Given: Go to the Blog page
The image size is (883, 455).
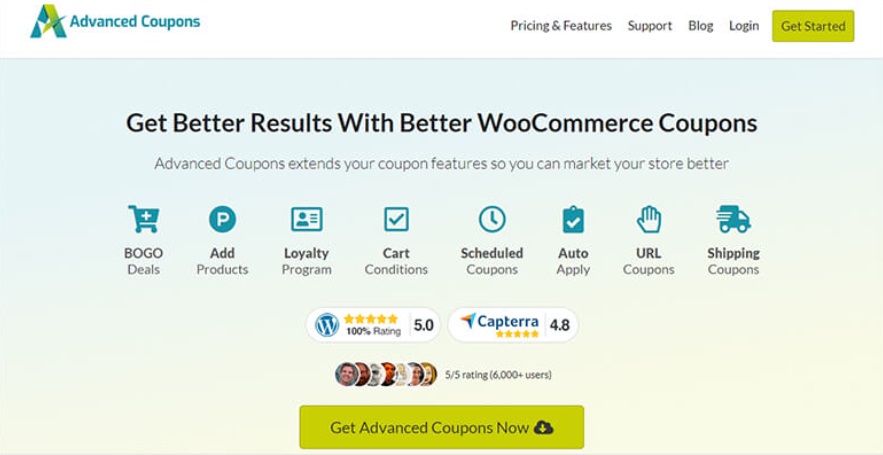Looking at the screenshot, I should click(701, 26).
